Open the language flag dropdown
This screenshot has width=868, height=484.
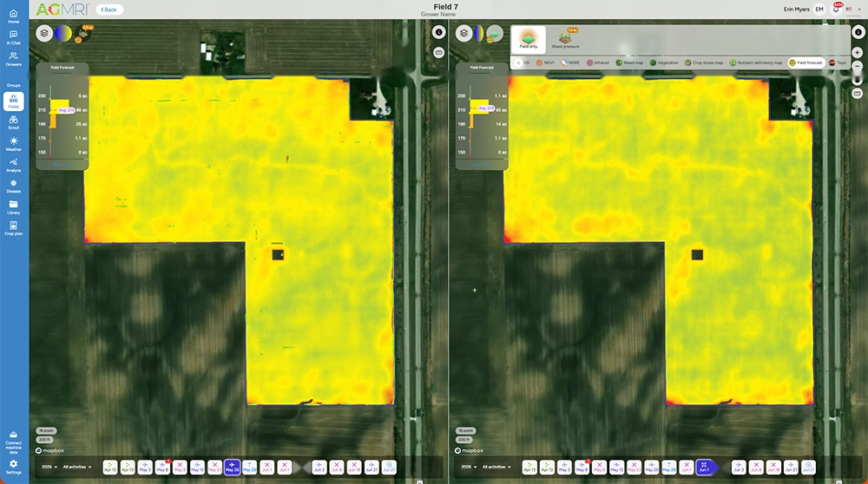click(x=852, y=9)
